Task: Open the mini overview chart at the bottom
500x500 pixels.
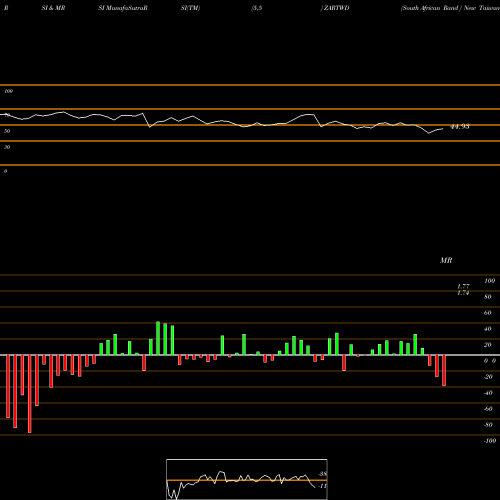Action: tap(247, 479)
